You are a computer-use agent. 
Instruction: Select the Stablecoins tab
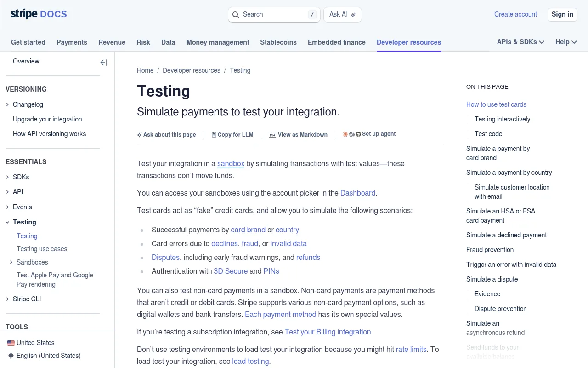[x=278, y=42]
